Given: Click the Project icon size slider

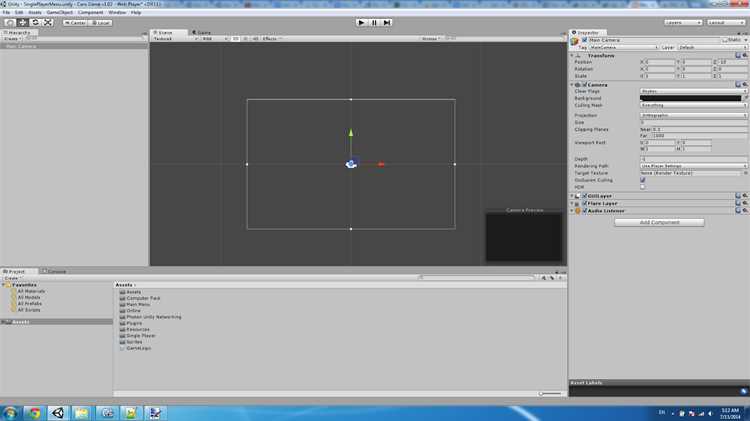Looking at the screenshot, I should coord(550,394).
